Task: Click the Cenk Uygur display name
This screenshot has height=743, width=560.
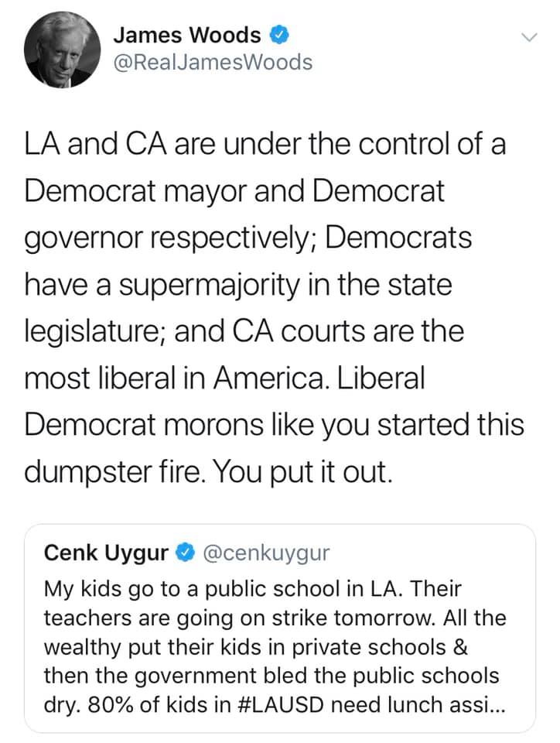Action: (106, 553)
